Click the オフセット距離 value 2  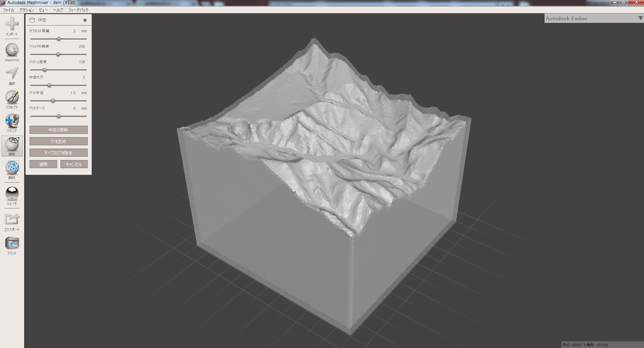[75, 31]
